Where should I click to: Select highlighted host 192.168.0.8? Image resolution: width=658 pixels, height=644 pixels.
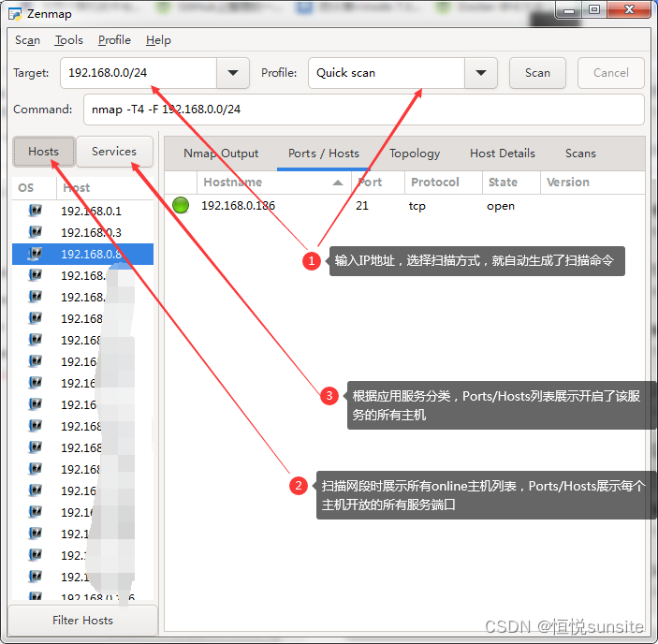coord(82,254)
